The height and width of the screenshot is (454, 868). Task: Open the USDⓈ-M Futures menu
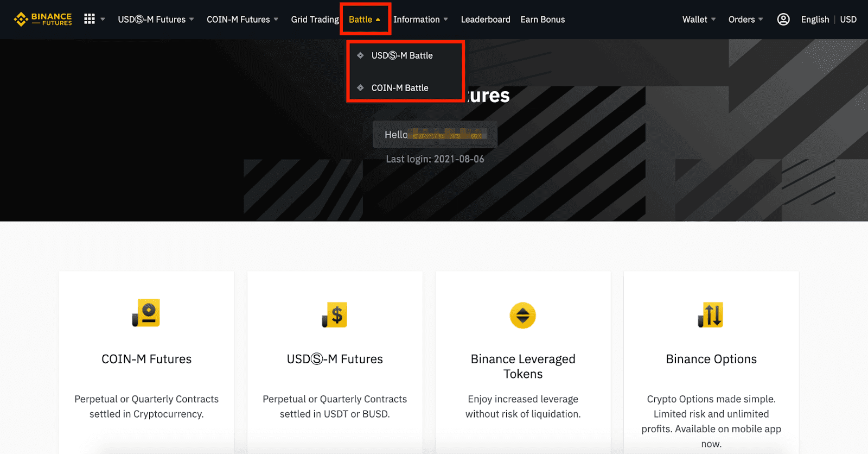coord(156,20)
